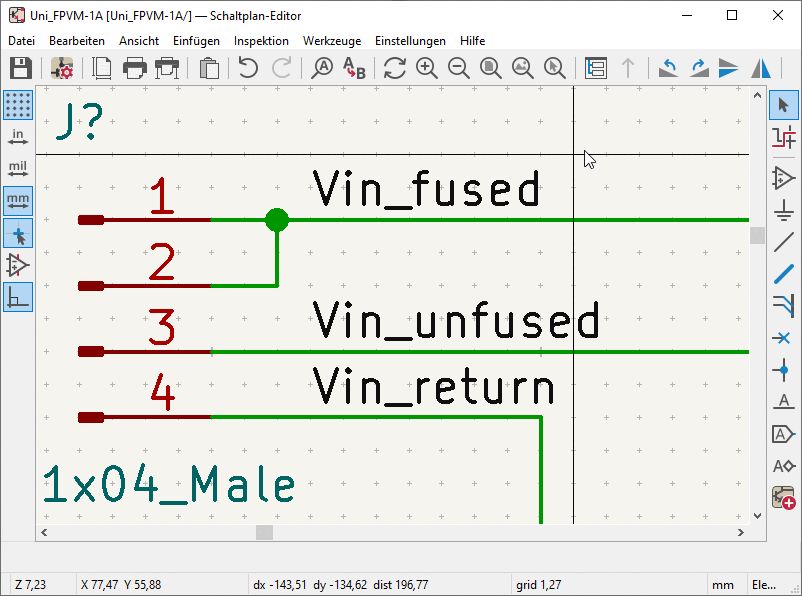Paste from the clipboard icon
802x596 pixels.
coord(209,68)
